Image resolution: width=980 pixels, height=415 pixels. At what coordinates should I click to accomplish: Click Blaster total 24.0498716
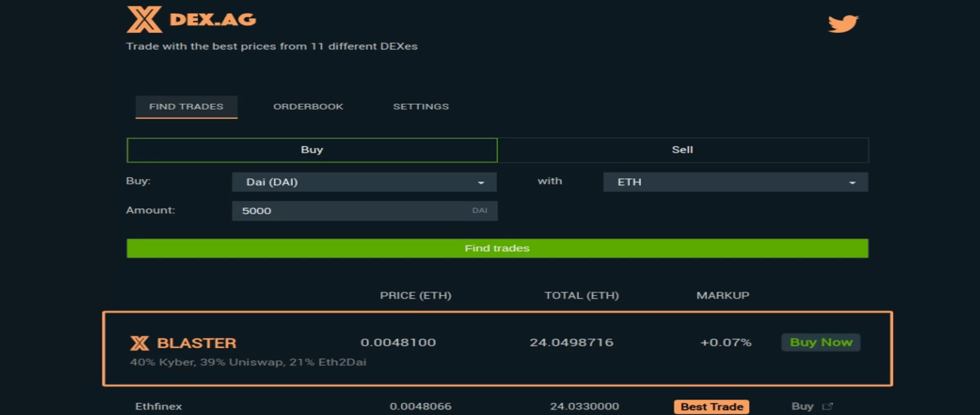[571, 342]
